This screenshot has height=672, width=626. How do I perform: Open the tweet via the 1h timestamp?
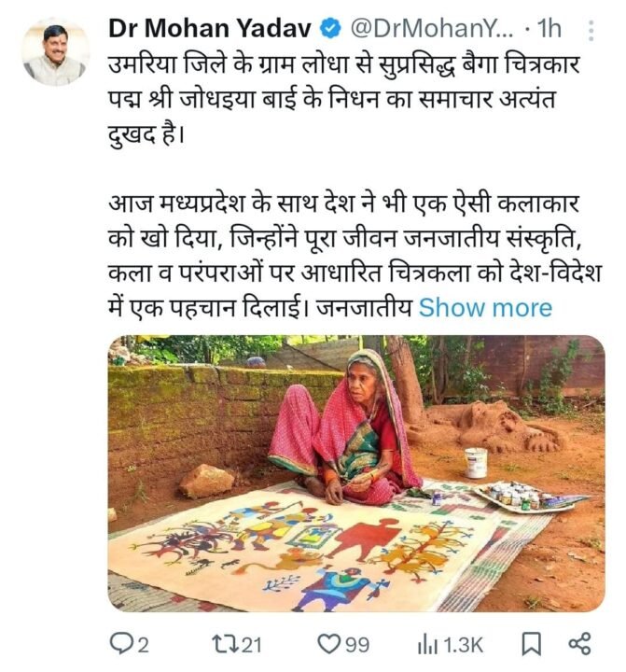tap(549, 28)
